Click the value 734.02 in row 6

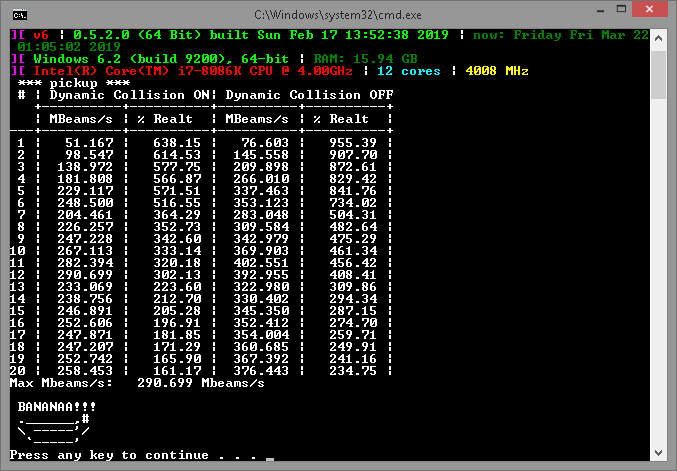353,203
